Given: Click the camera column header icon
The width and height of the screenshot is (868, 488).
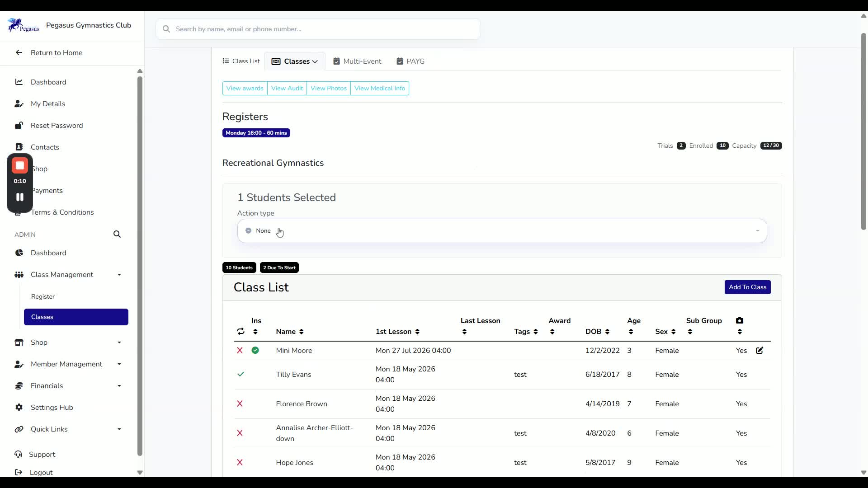Looking at the screenshot, I should coord(740,321).
